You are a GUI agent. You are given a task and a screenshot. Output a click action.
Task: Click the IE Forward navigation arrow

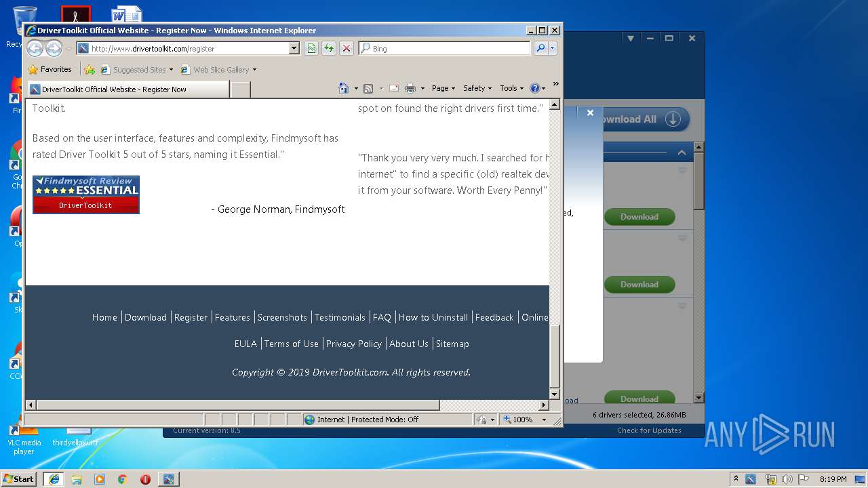pos(54,48)
